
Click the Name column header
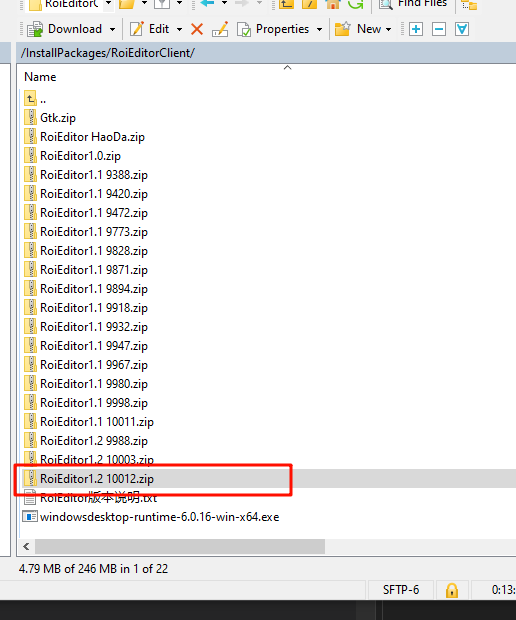[40, 77]
